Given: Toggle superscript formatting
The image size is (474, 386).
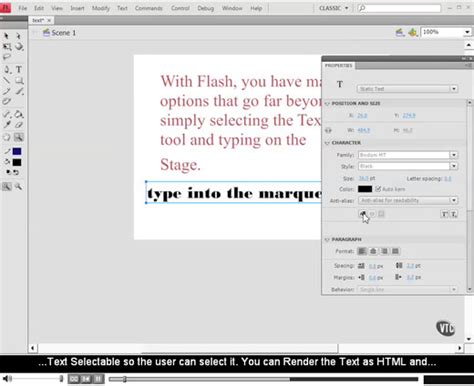Looking at the screenshot, I should tap(444, 214).
